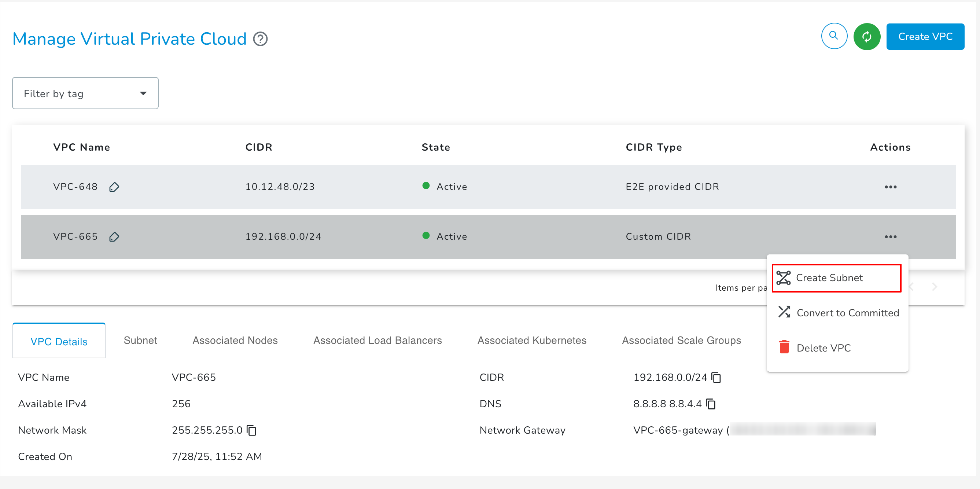Click the previous page chevron
Image resolution: width=980 pixels, height=489 pixels.
(911, 287)
